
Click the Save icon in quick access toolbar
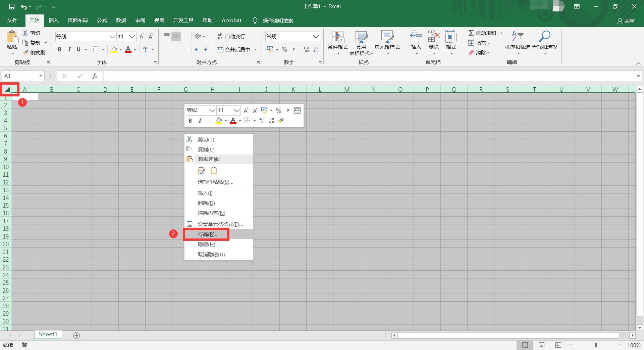tap(12, 6)
